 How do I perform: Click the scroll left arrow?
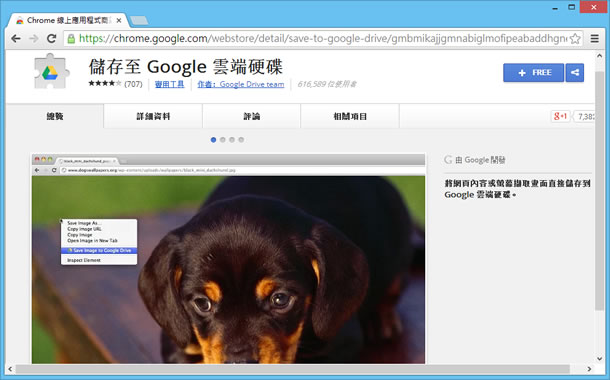tap(10, 369)
